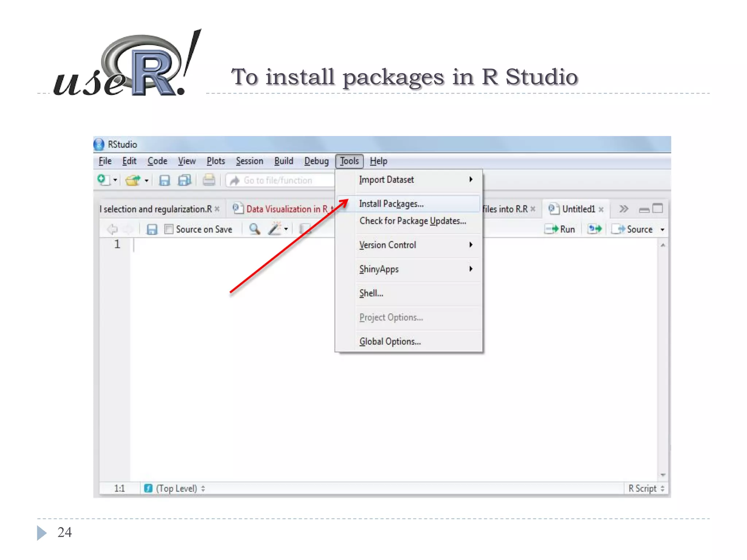The height and width of the screenshot is (560, 747).
Task: Expand the Import Dataset submenu
Action: point(409,180)
